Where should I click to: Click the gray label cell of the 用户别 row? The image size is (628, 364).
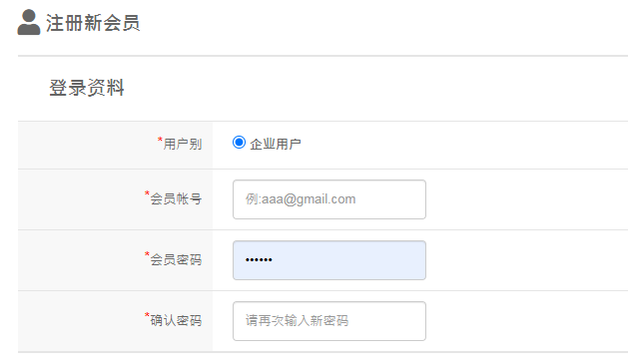(116, 145)
